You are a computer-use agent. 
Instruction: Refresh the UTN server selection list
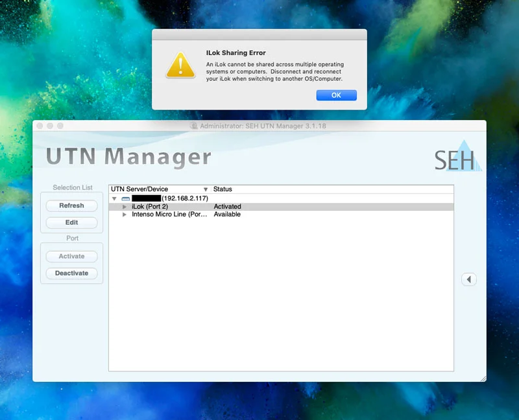71,205
